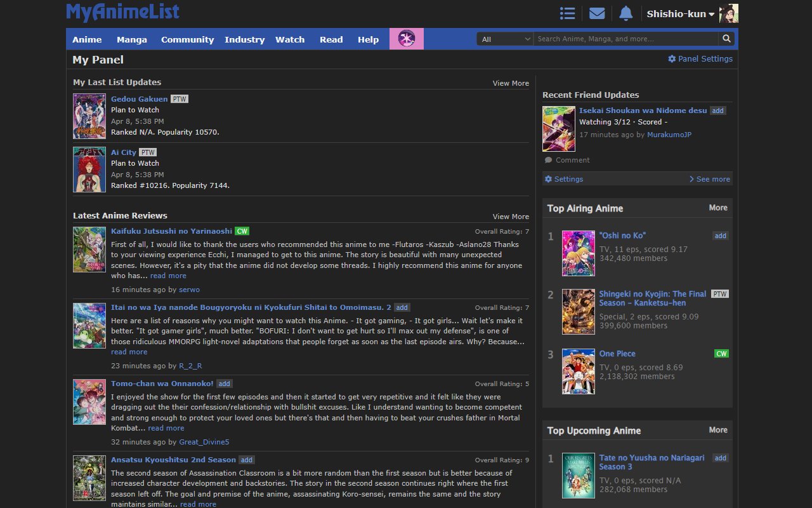
Task: Toggle add for Tomo-chan wa Onnanoko!
Action: [224, 384]
